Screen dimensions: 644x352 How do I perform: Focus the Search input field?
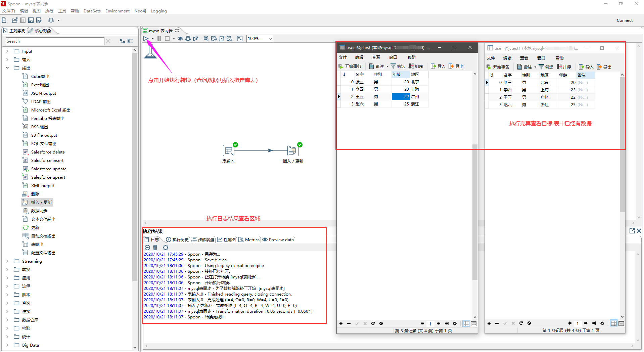pyautogui.click(x=55, y=41)
